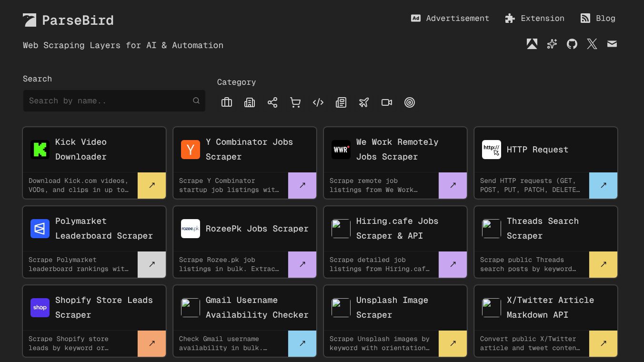This screenshot has height=362, width=644.
Task: Open the Extension page
Action: (x=535, y=18)
